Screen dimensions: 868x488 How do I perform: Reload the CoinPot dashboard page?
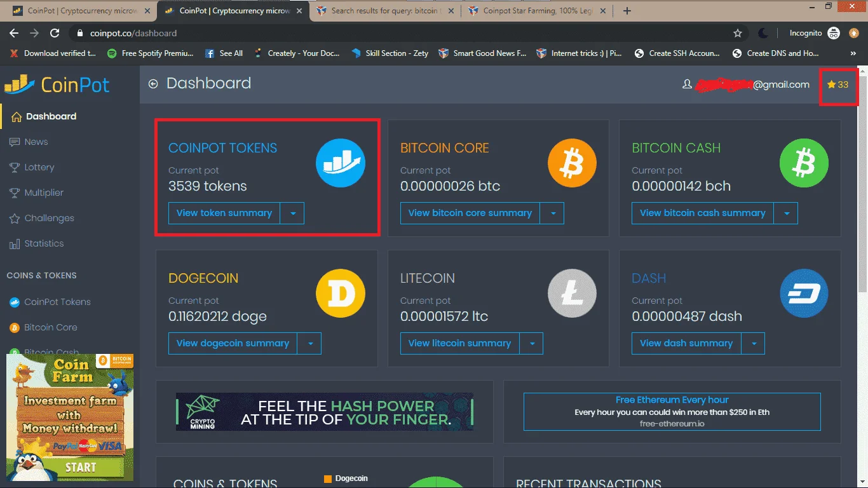coord(55,33)
